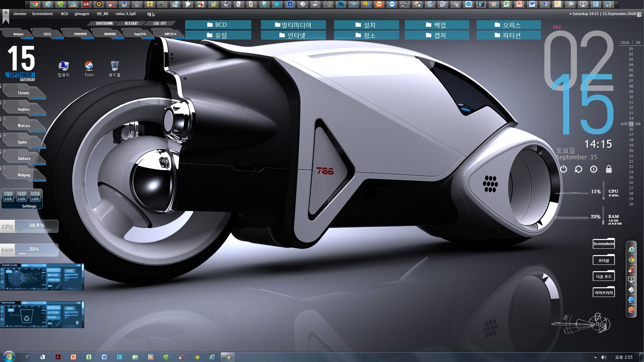Open Internet Explorer in the right side dock

(631, 250)
